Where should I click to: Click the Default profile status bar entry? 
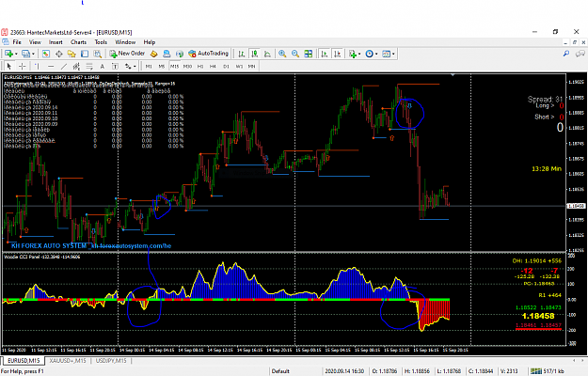pyautogui.click(x=280, y=371)
